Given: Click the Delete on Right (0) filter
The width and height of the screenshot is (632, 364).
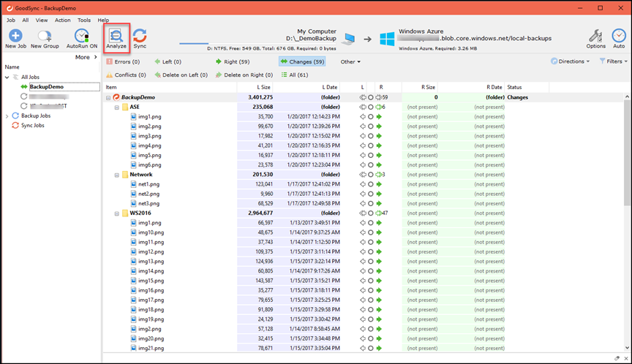Looking at the screenshot, I should point(244,75).
